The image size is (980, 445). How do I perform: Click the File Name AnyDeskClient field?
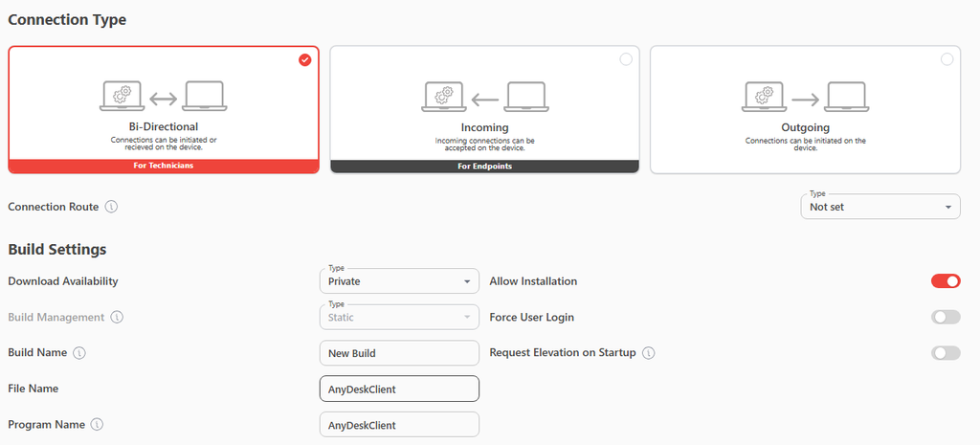pyautogui.click(x=399, y=389)
